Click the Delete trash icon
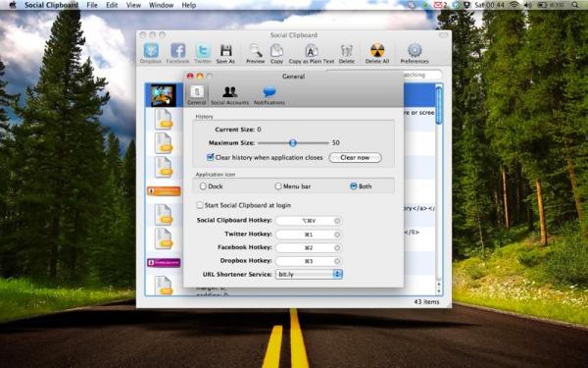The image size is (588, 368). click(x=347, y=51)
